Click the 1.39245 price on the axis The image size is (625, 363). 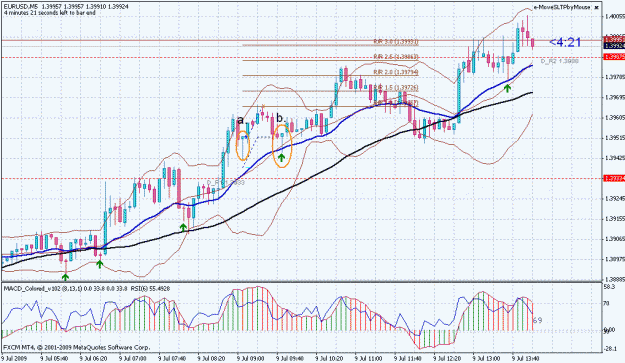614,198
